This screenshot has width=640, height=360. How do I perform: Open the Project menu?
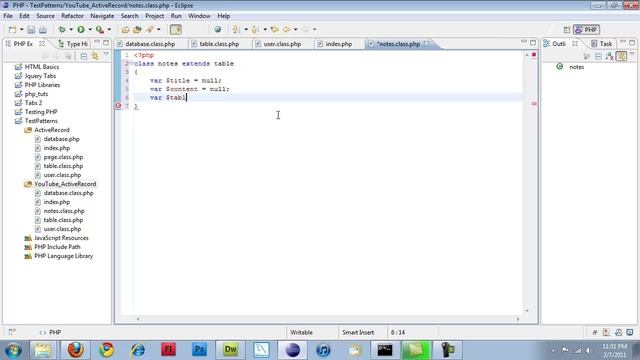[x=155, y=16]
